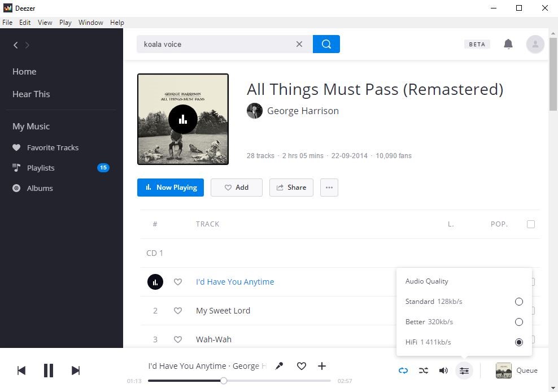Add current track with the plus icon
Screen dimensions: 558x392
[322, 366]
